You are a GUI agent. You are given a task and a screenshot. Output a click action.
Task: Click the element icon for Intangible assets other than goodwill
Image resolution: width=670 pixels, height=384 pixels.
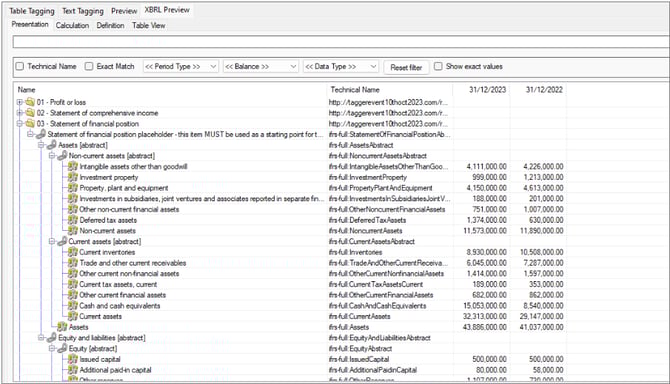73,166
